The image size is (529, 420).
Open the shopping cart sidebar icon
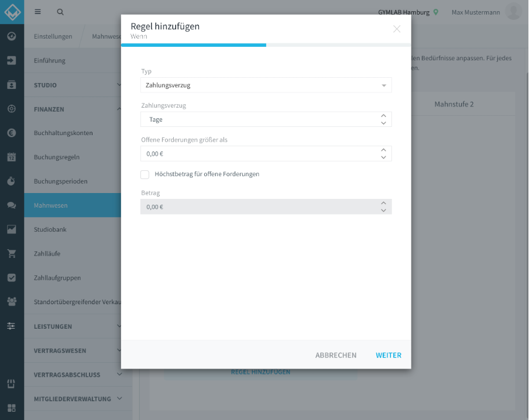(12, 254)
